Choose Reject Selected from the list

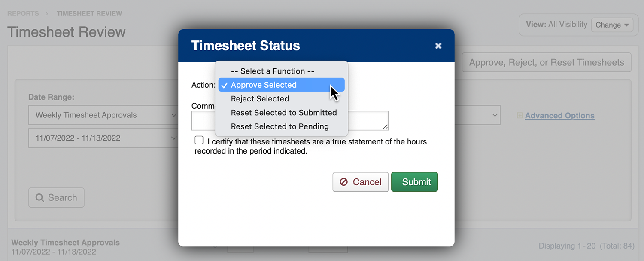point(260,99)
